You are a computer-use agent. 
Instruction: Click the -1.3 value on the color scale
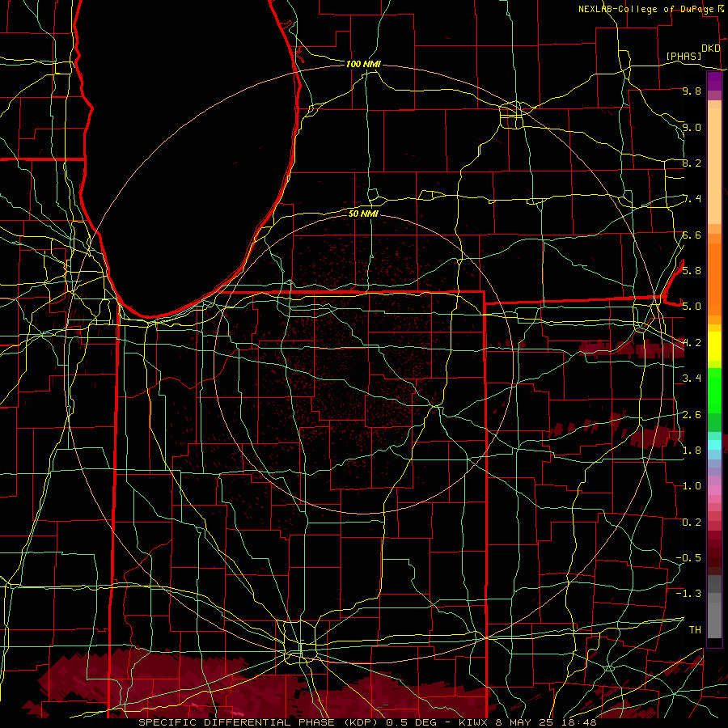click(x=688, y=594)
